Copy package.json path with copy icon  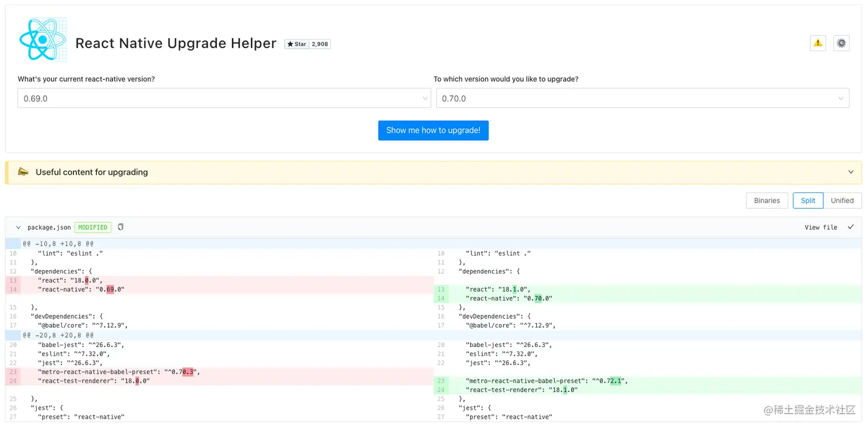click(x=121, y=227)
